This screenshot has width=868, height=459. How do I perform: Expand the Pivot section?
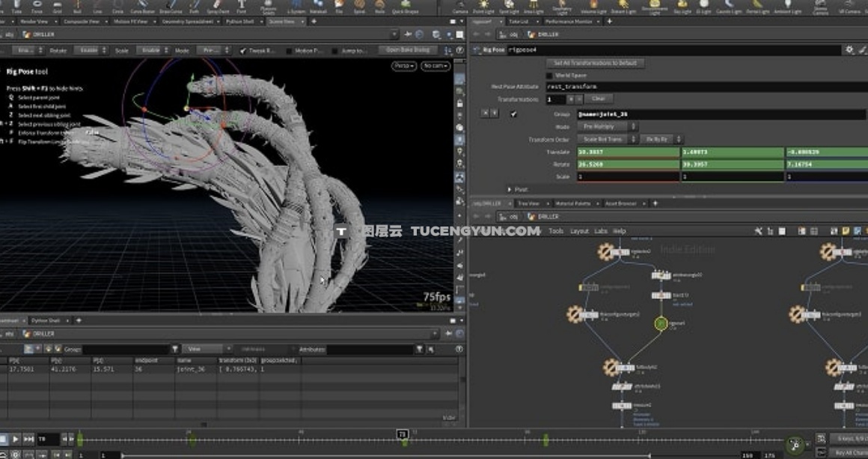508,189
